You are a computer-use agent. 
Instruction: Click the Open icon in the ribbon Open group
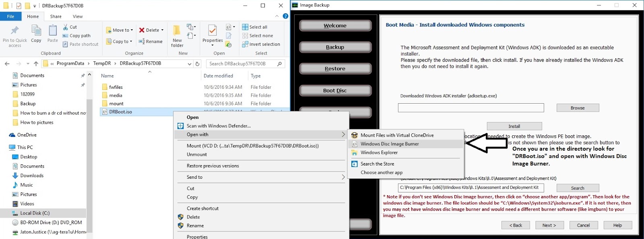(229, 27)
